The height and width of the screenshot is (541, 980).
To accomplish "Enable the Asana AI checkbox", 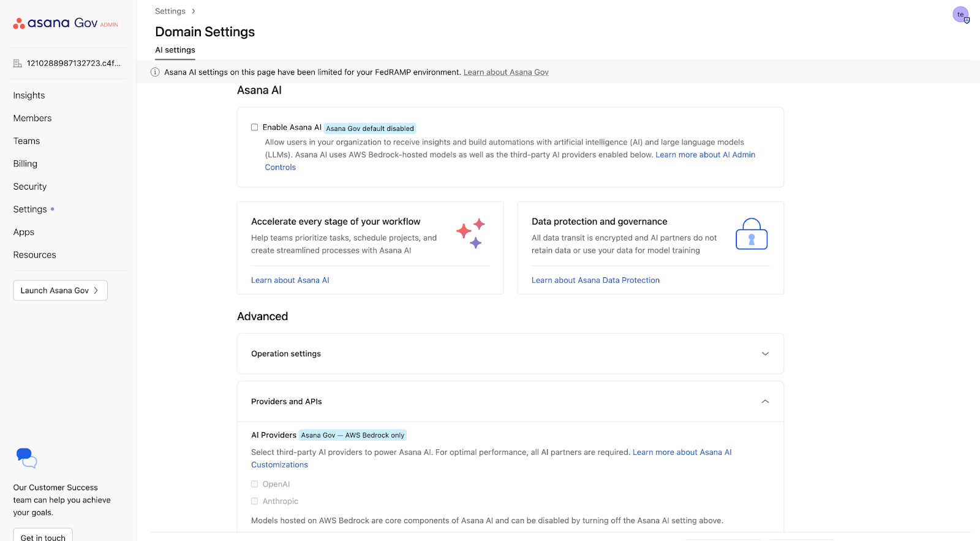I will click(254, 127).
